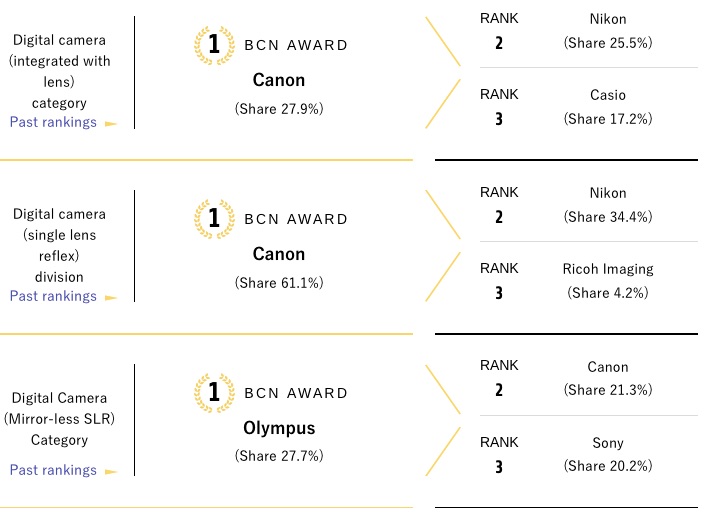
Task: Click the Digital Camera (Mirror-less SLR) Category label
Action: tap(60, 419)
